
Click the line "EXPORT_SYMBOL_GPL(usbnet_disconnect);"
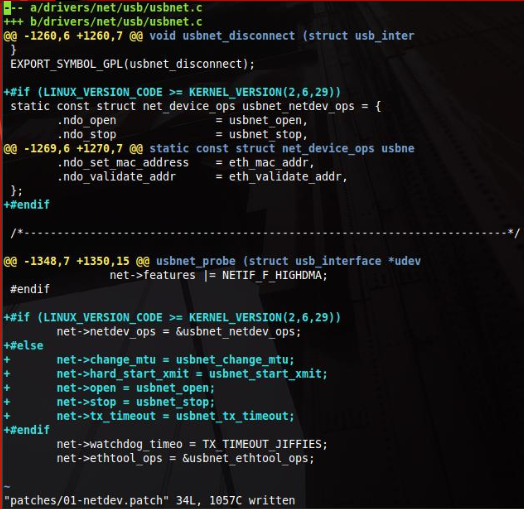pyautogui.click(x=132, y=64)
